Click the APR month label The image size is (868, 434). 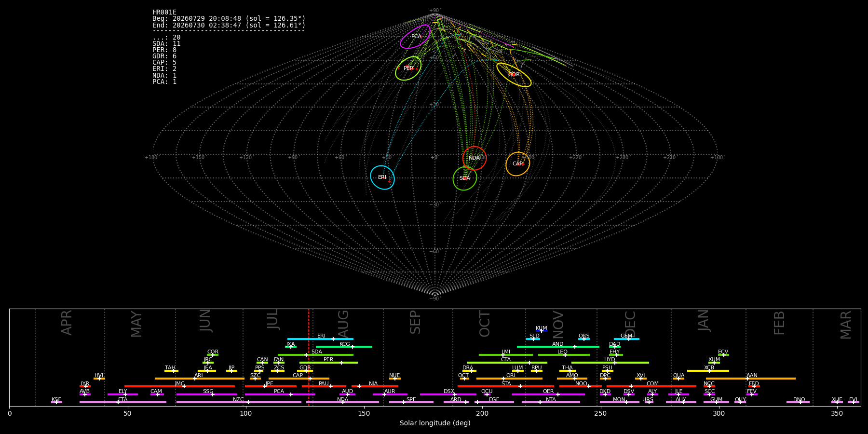click(67, 323)
